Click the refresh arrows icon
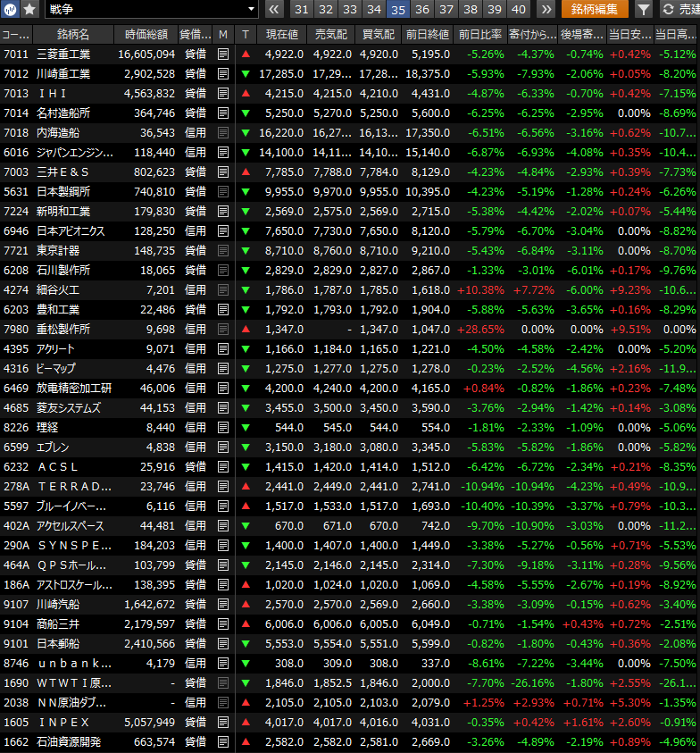The image size is (700, 753). coord(669,10)
